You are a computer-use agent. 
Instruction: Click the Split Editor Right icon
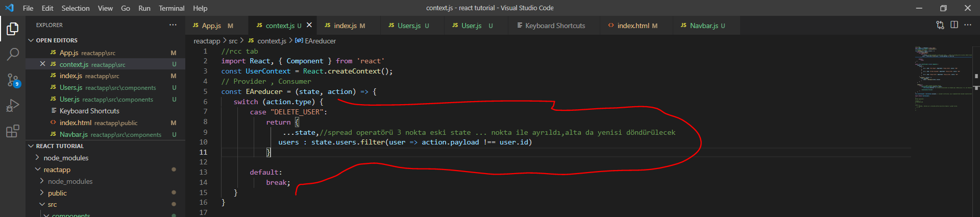coord(954,25)
